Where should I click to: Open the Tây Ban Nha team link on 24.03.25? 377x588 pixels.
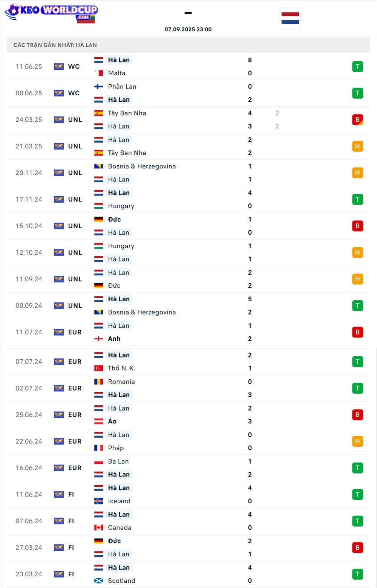tap(127, 113)
